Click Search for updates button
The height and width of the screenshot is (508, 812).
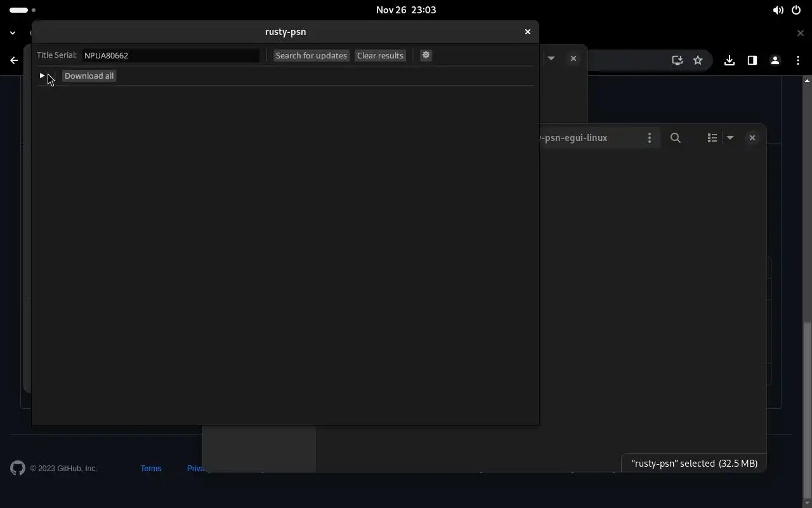point(311,55)
